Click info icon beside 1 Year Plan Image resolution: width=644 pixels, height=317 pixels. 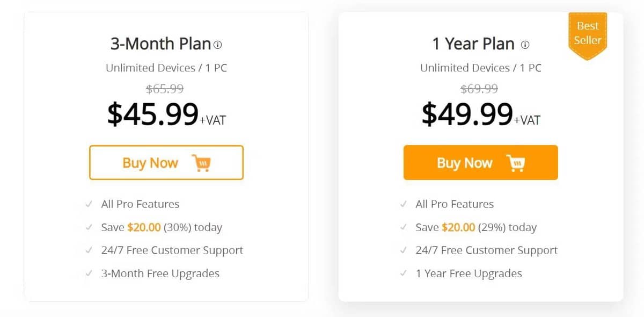525,45
